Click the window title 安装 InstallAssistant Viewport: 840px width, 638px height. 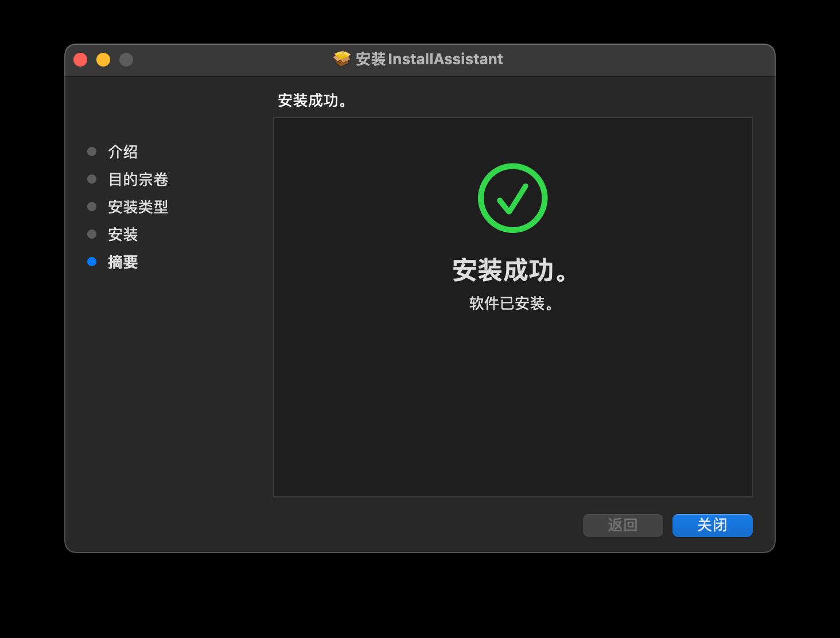click(x=429, y=59)
